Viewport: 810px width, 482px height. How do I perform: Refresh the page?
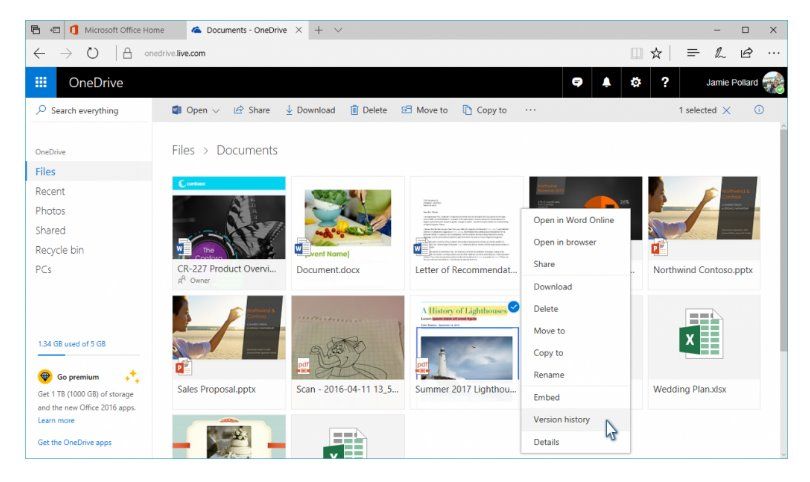92,53
